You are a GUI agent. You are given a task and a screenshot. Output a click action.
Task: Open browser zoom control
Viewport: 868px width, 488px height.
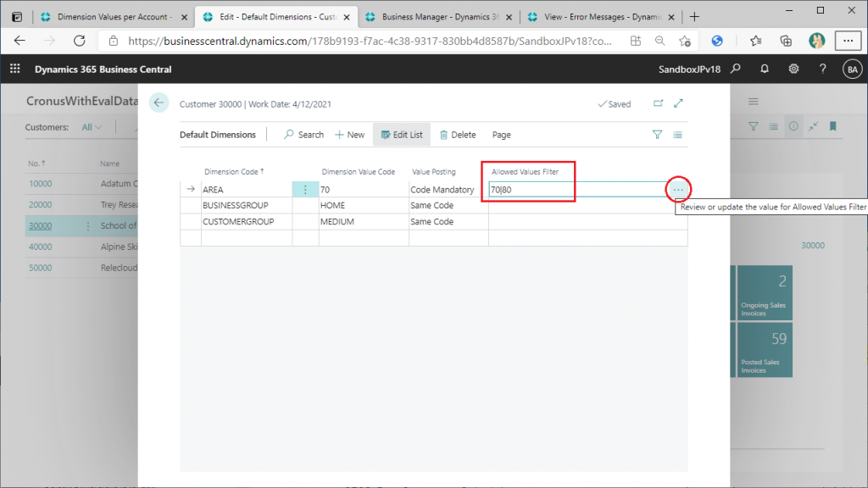(659, 41)
